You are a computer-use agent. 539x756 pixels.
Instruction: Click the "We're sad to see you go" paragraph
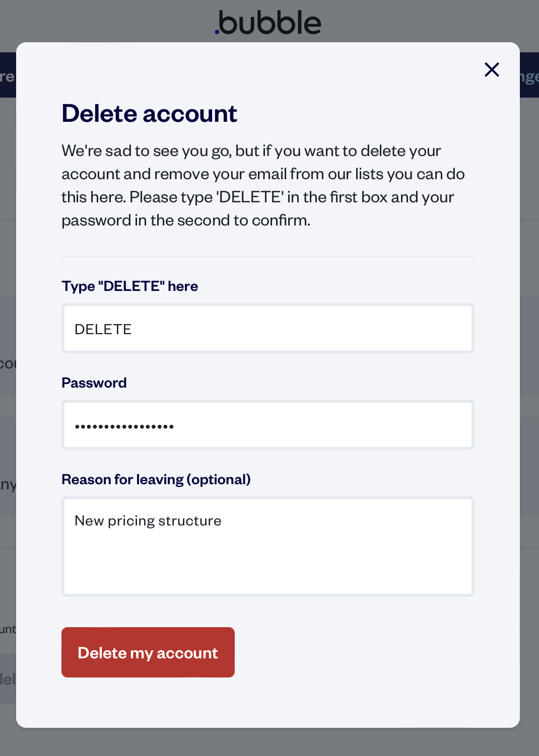tap(262, 185)
